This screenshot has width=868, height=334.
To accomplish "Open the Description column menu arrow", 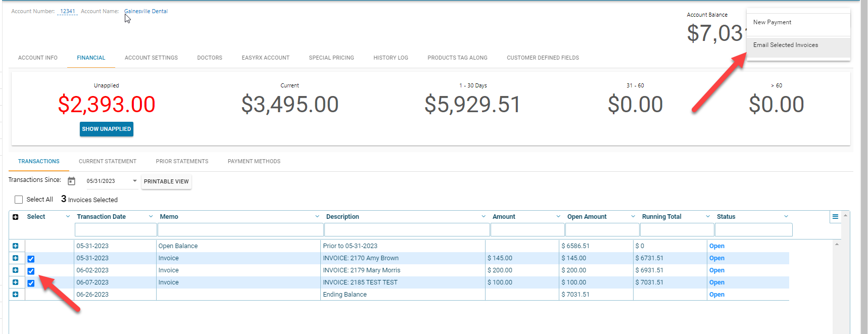I will click(x=484, y=217).
